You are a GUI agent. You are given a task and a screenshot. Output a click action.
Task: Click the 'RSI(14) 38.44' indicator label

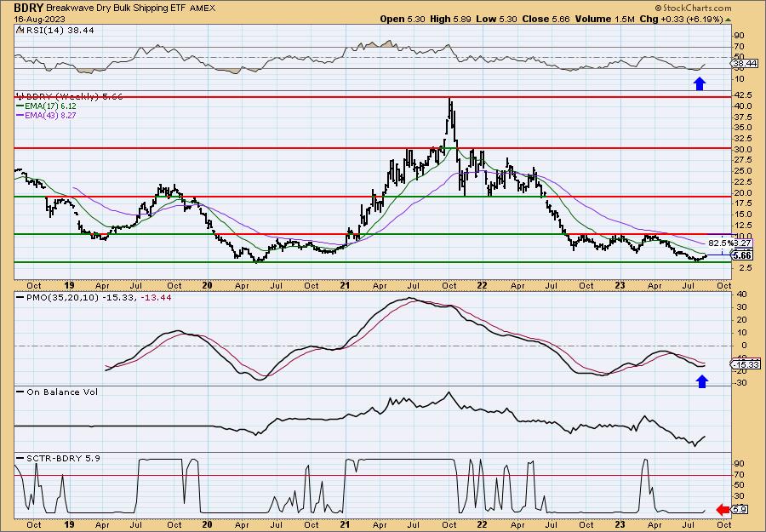(59, 30)
